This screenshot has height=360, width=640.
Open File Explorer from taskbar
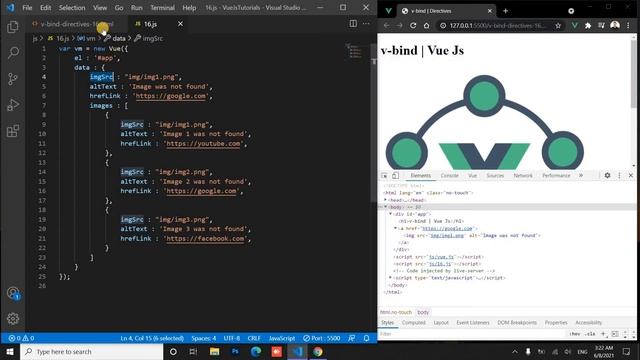214,351
